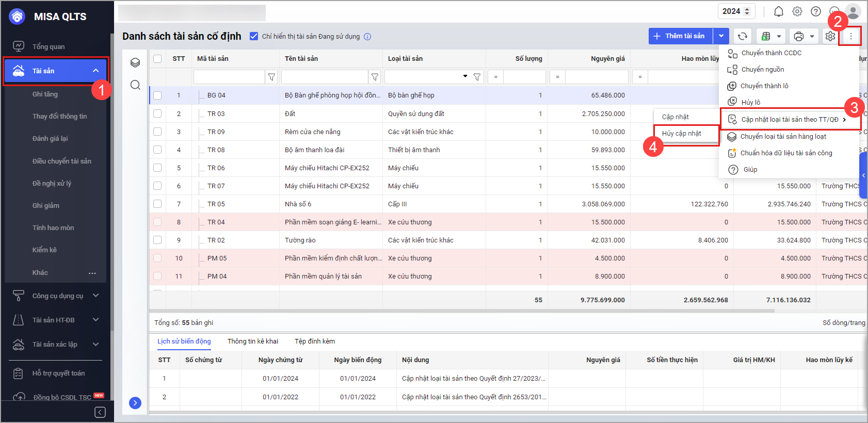Click the Excel export icon

(x=766, y=36)
